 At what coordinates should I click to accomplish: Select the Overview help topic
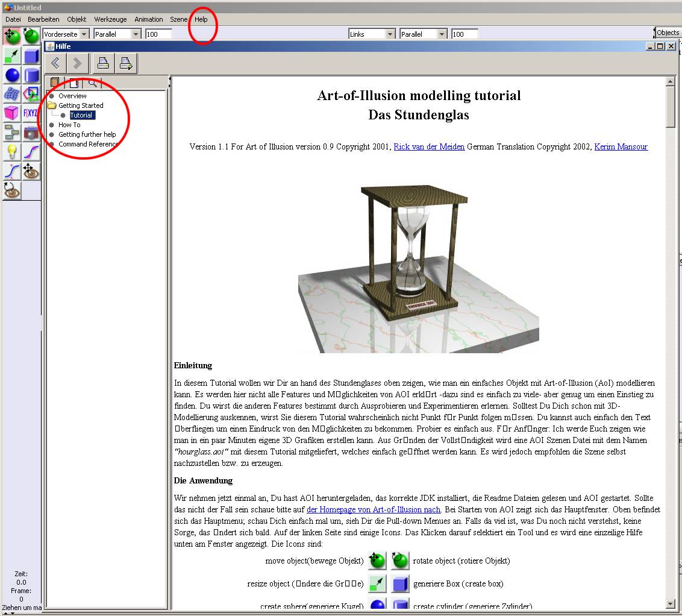[72, 96]
